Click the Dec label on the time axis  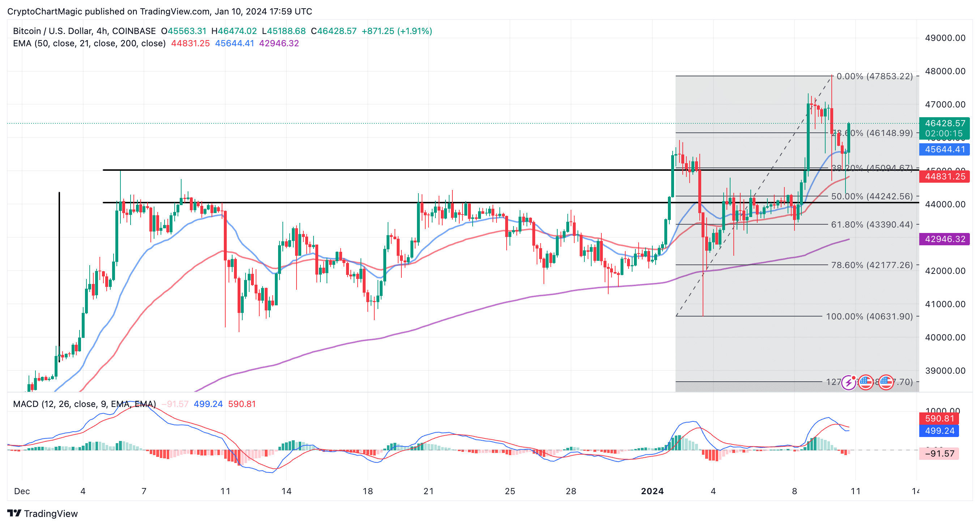click(22, 491)
